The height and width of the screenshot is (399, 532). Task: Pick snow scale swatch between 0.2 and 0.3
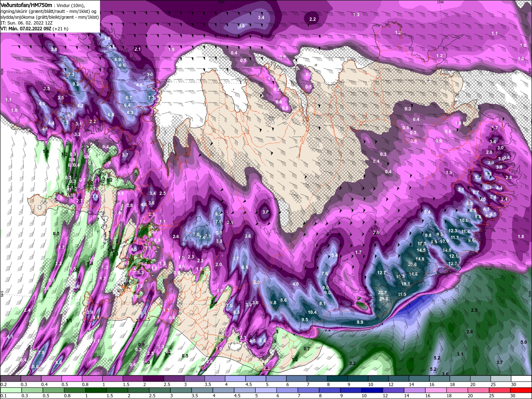pos(10,379)
